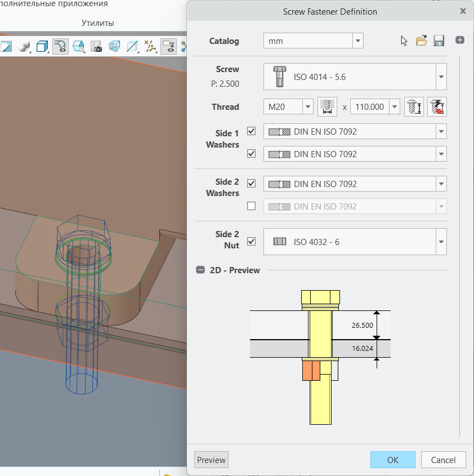Uncheck the Side 2 Nut checkbox
Screen dimensions: 474x476
coord(251,241)
